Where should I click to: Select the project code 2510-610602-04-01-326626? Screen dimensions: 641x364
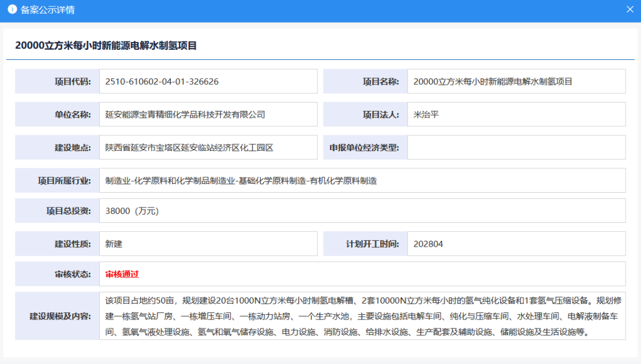(162, 82)
